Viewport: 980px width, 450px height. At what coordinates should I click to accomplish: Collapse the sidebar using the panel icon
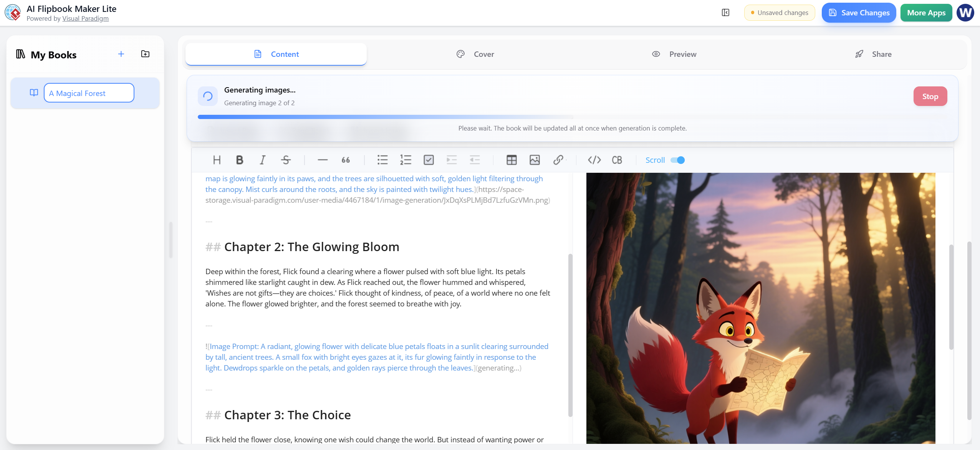(x=725, y=12)
